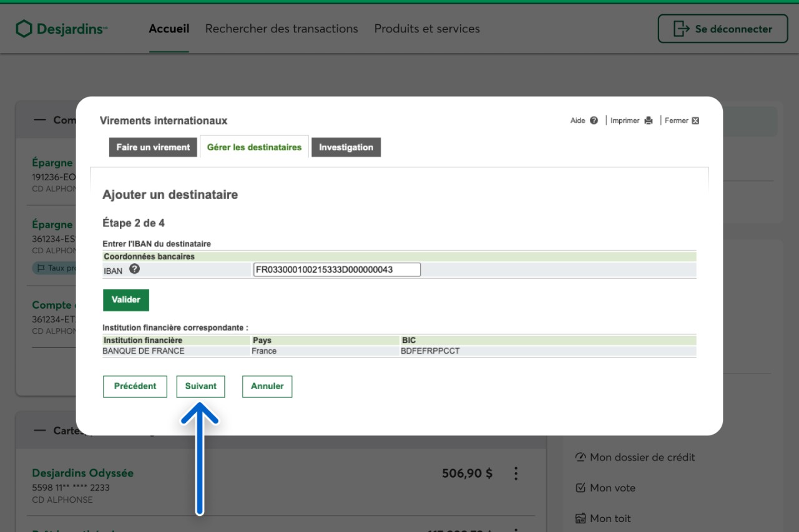The image size is (799, 532).
Task: Open Produits et services menu item
Action: (x=427, y=29)
